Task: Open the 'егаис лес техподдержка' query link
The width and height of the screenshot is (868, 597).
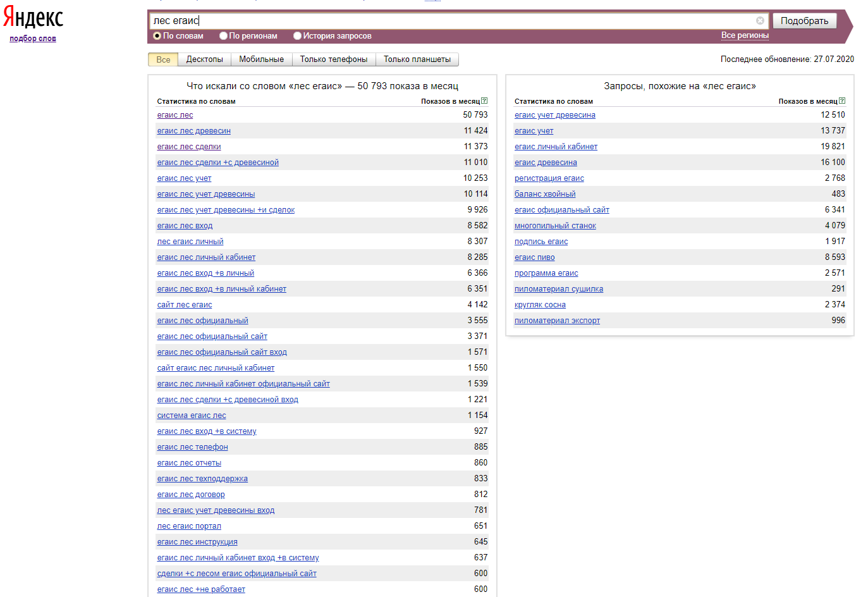Action: point(202,479)
